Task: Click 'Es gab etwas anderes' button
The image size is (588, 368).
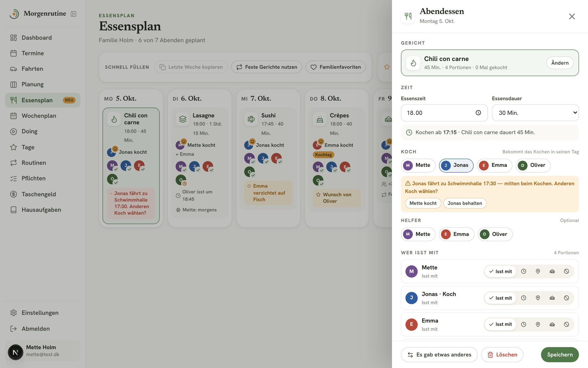Action: [439, 355]
